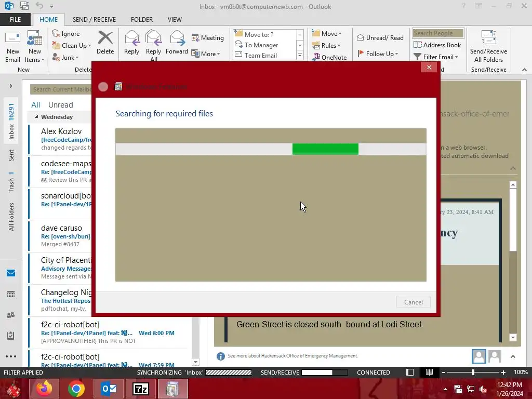Delete the selected message
This screenshot has height=399, width=532.
coord(105,43)
